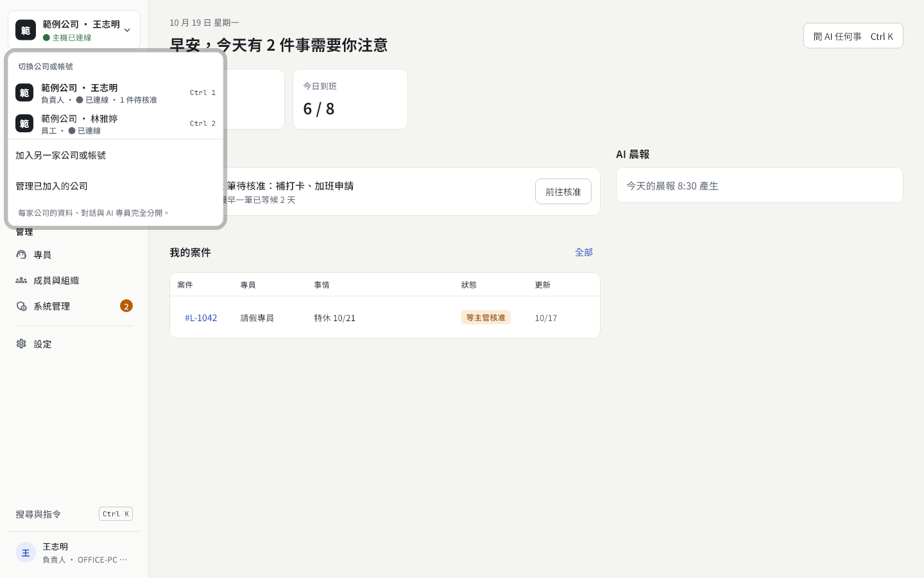Select 加入另一家公司或帳號
Viewport: 924px width, 578px height.
tap(116, 155)
